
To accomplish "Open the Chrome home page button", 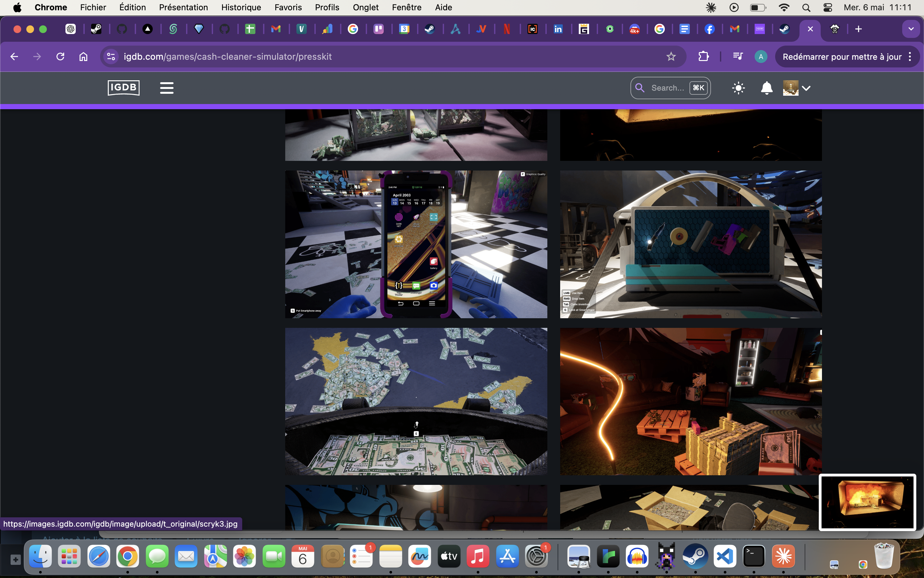I will coord(83,57).
